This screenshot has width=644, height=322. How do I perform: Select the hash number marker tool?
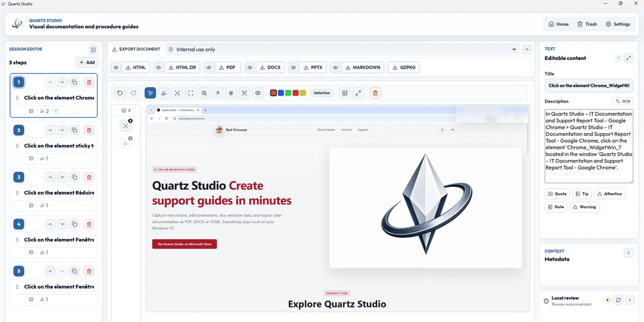click(231, 93)
